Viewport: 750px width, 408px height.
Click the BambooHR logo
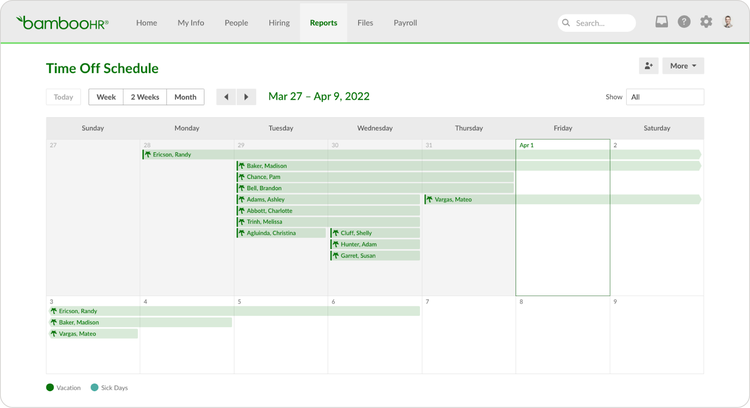(x=62, y=22)
